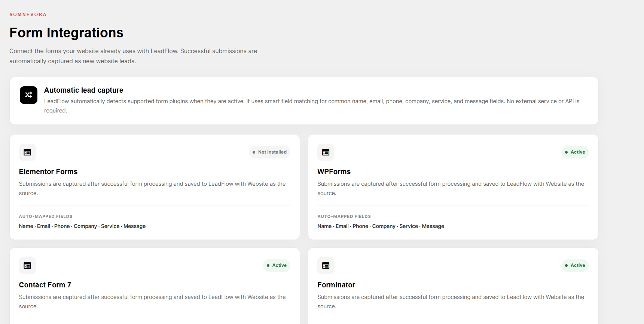Image resolution: width=644 pixels, height=324 pixels.
Task: Click the Forminator card icon
Action: pyautogui.click(x=326, y=265)
